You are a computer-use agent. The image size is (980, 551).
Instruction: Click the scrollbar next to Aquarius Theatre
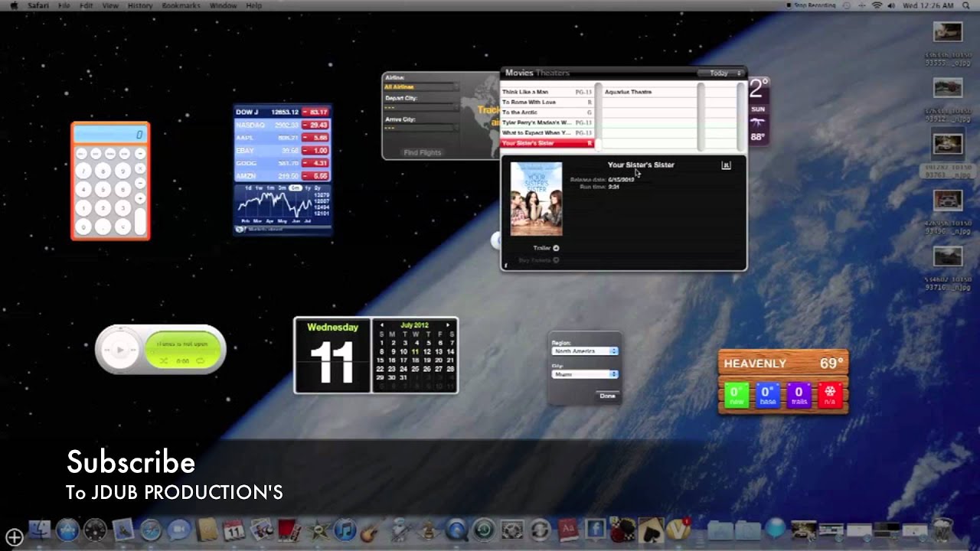click(x=700, y=116)
